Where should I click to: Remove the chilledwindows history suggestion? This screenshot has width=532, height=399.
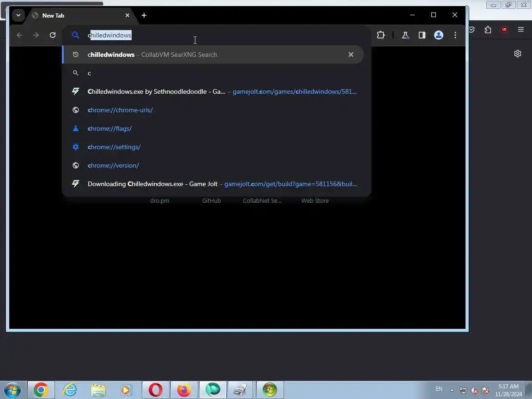tap(351, 54)
